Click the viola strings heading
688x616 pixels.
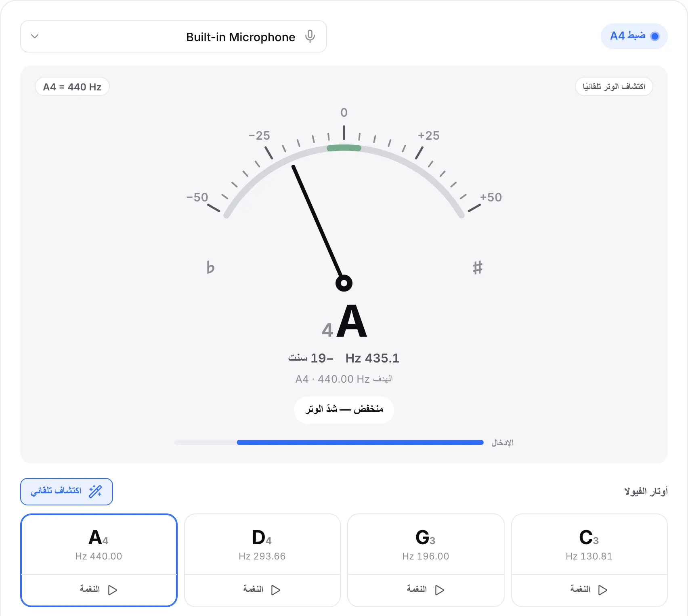[646, 491]
